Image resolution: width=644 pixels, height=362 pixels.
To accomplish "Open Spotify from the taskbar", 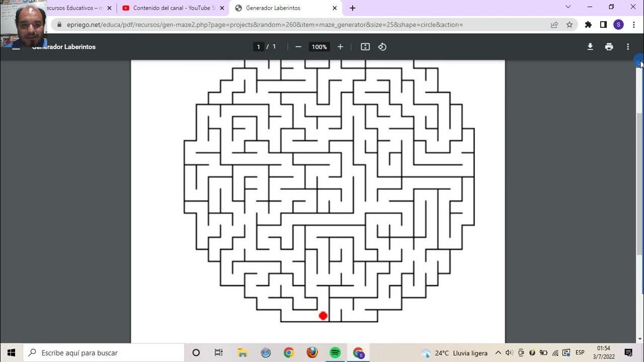I will point(335,353).
